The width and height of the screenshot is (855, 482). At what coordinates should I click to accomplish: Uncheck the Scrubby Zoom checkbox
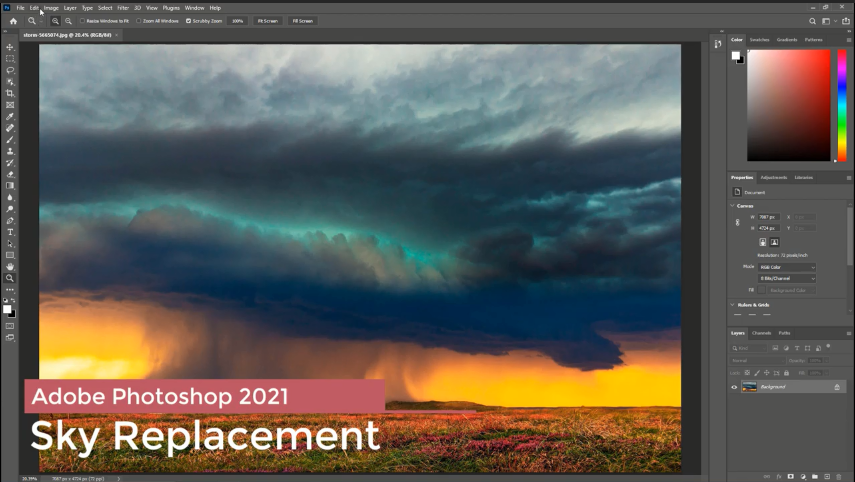click(x=188, y=20)
